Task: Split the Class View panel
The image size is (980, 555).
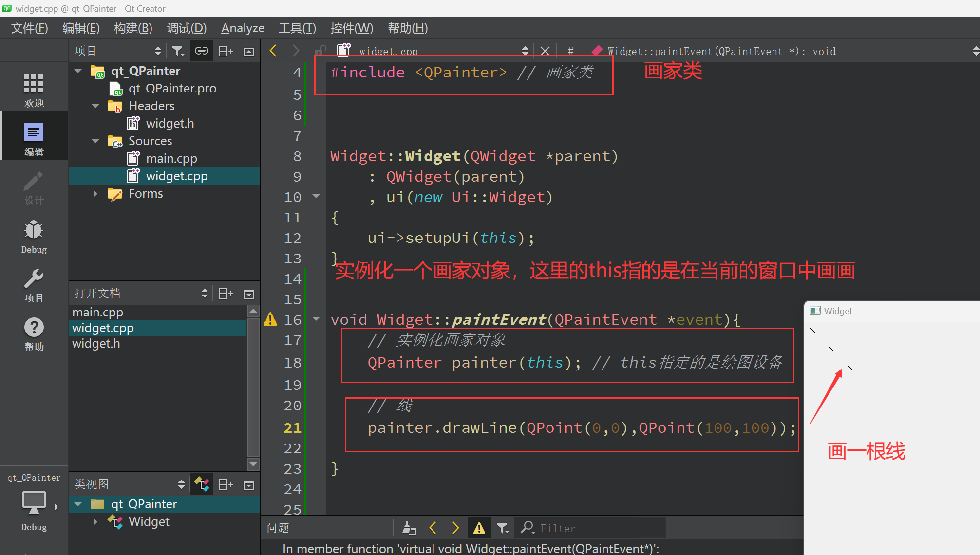Action: [x=226, y=484]
